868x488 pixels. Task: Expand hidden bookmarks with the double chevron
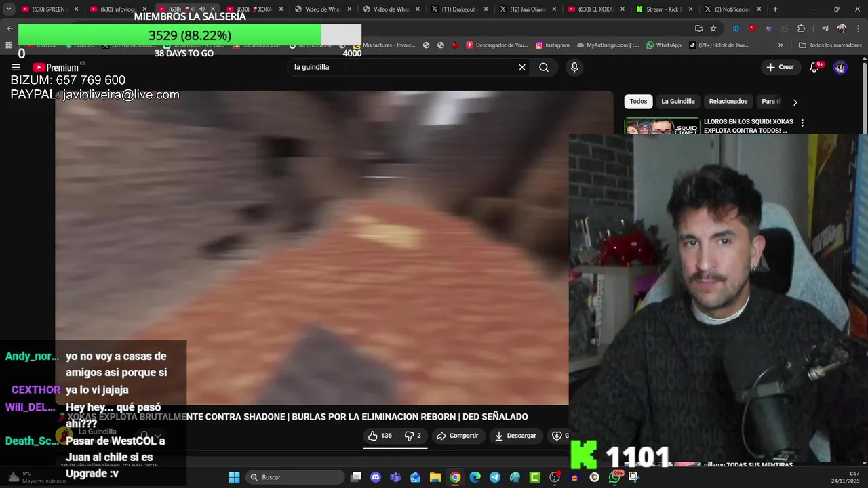[781, 45]
